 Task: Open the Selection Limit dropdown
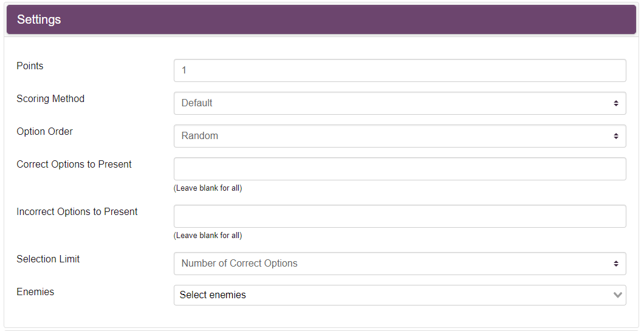point(400,264)
